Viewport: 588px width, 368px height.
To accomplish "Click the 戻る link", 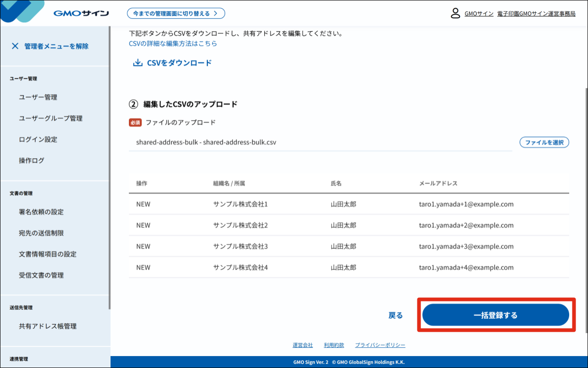I will point(395,315).
